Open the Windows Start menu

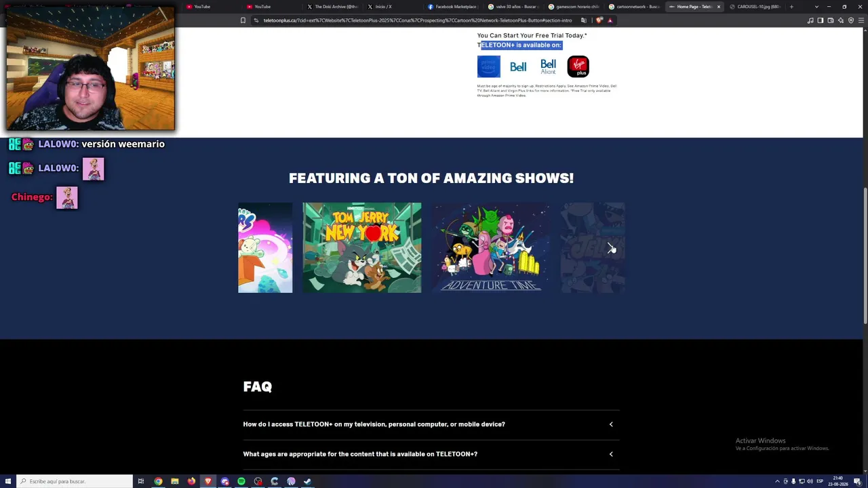coord(8,481)
